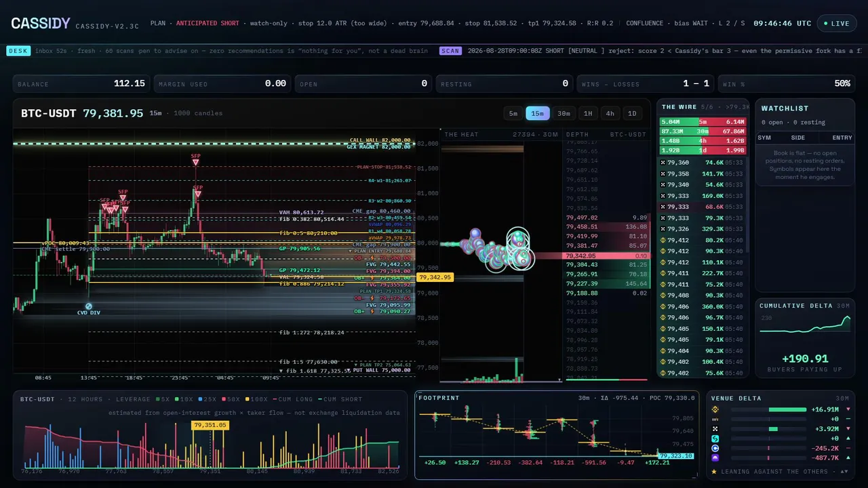Image resolution: width=868 pixels, height=488 pixels.
Task: Click the 79,342.95 row in depth ladder
Action: (x=607, y=256)
